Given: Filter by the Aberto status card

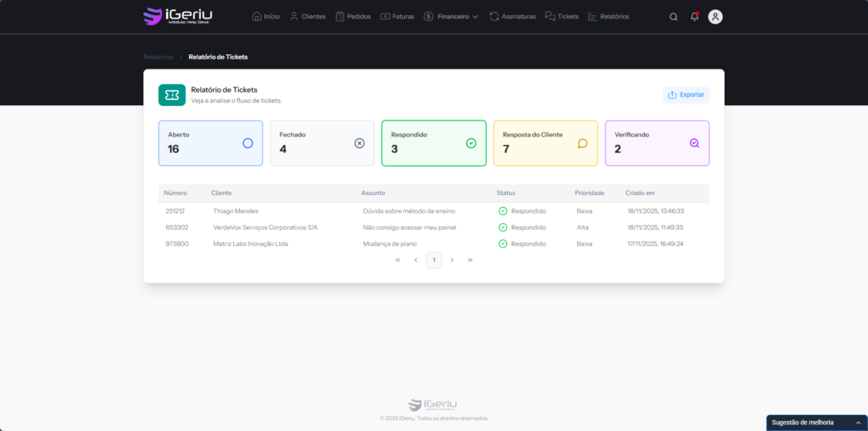Looking at the screenshot, I should point(210,143).
